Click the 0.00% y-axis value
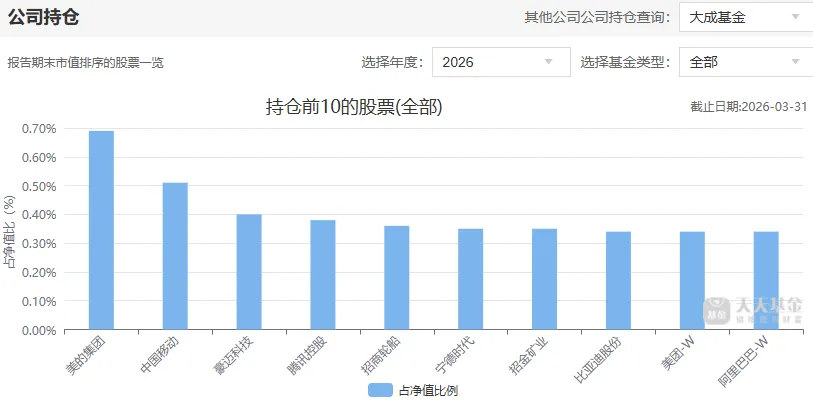The width and height of the screenshot is (813, 404). click(x=39, y=330)
